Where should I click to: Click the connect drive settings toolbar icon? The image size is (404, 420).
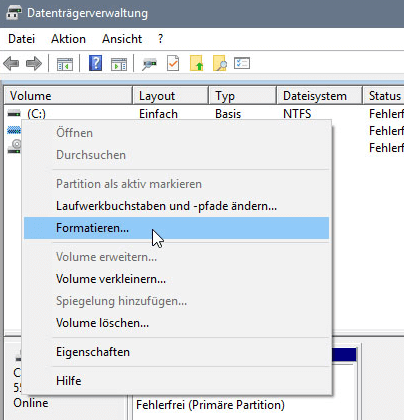click(149, 63)
